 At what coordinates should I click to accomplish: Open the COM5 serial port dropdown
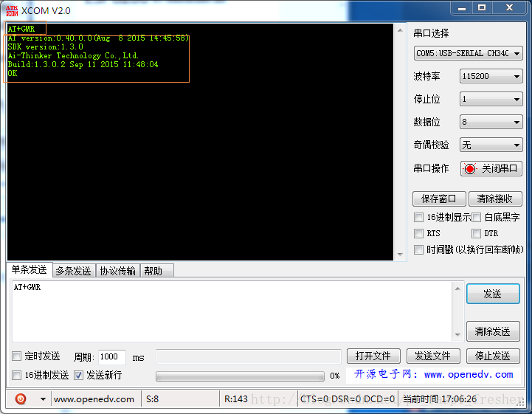469,53
